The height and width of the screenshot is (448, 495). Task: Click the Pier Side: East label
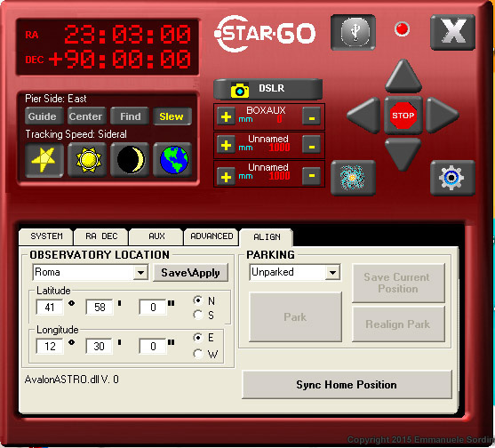pyautogui.click(x=56, y=99)
